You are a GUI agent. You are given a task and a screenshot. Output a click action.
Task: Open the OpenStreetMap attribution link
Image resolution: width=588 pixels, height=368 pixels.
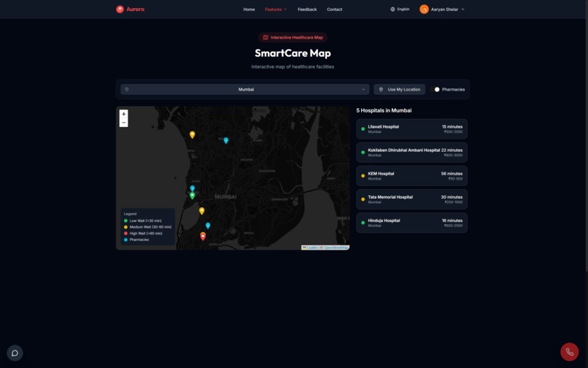click(336, 248)
